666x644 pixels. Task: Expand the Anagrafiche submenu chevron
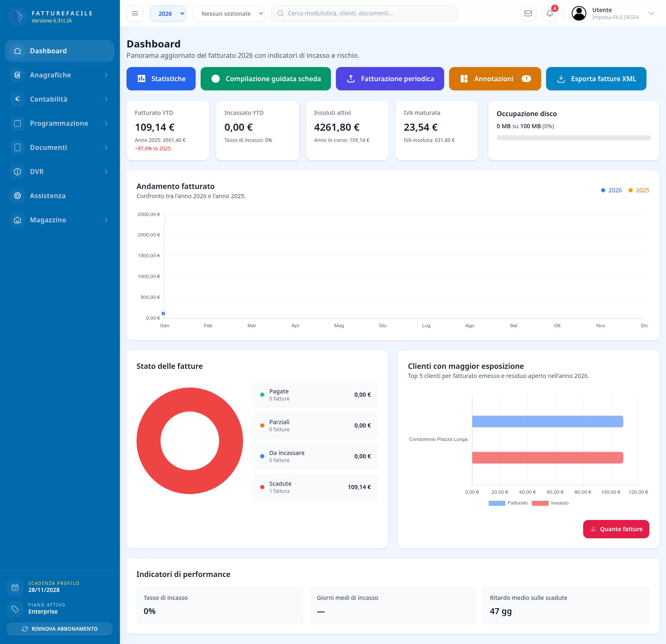[106, 75]
